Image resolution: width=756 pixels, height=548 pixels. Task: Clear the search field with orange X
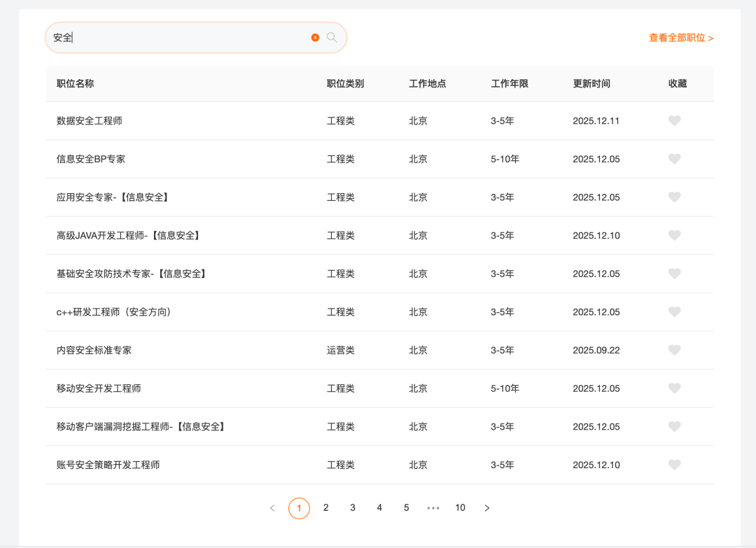[x=315, y=38]
